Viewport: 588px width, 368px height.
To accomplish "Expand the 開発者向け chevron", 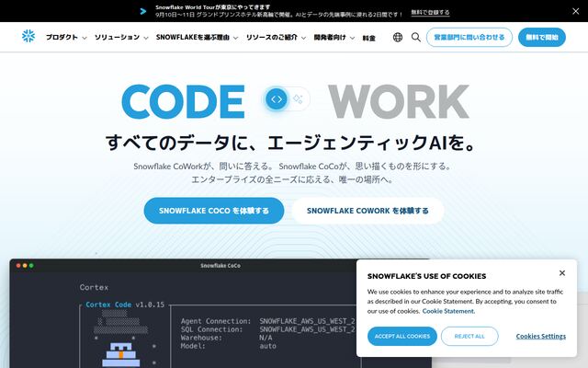I will point(352,38).
